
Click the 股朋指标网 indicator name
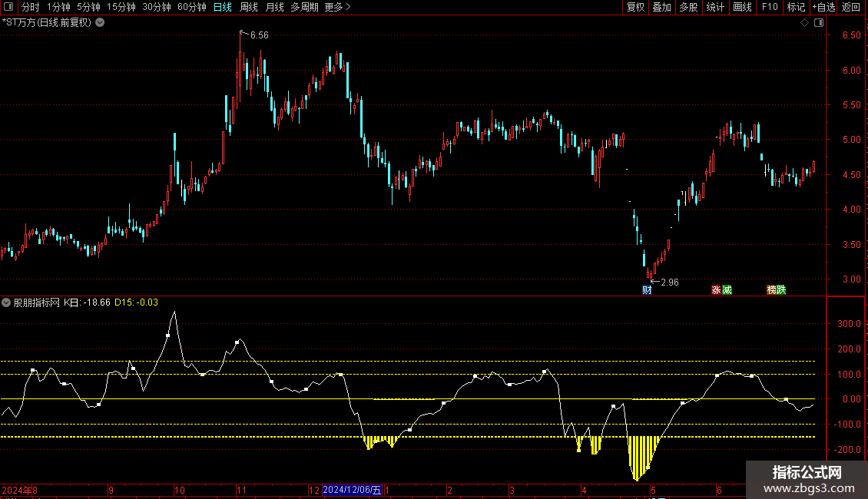pyautogui.click(x=37, y=302)
